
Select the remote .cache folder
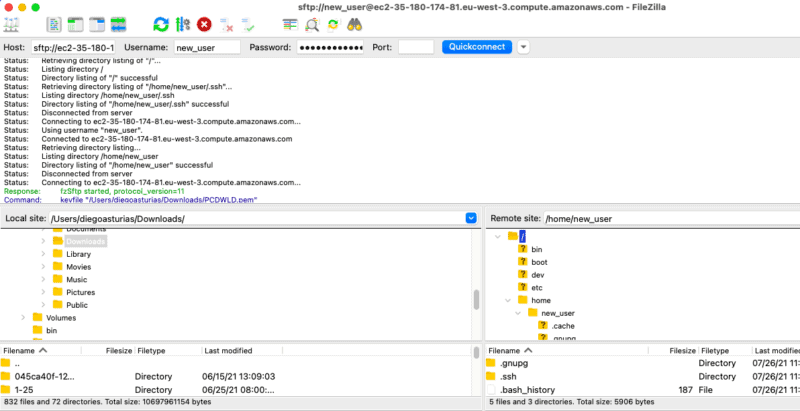tap(563, 326)
